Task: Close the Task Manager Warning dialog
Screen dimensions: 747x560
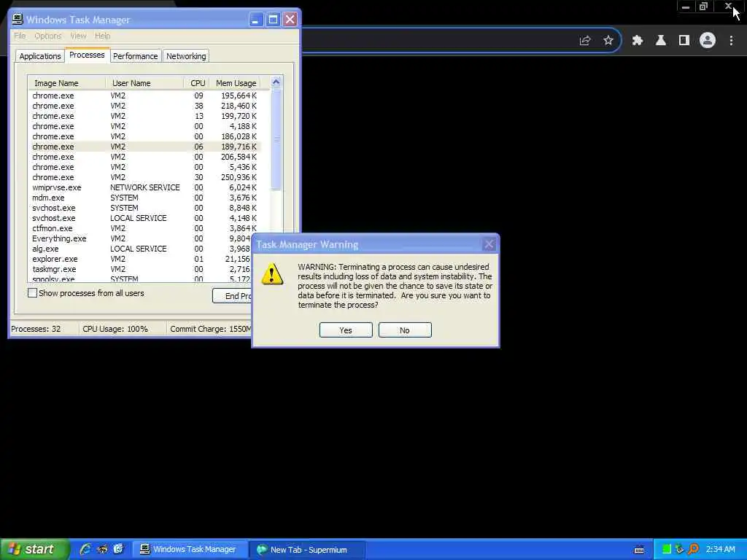Action: pos(489,244)
